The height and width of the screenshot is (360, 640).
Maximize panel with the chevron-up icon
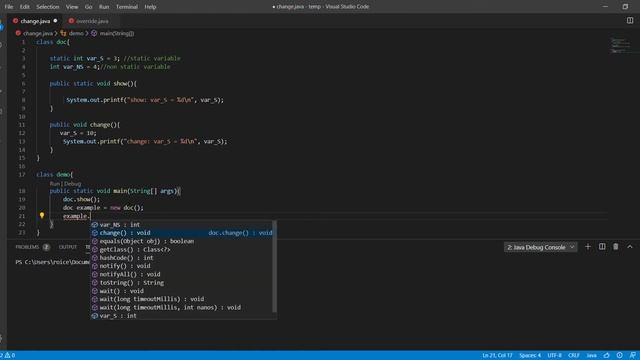(630, 247)
